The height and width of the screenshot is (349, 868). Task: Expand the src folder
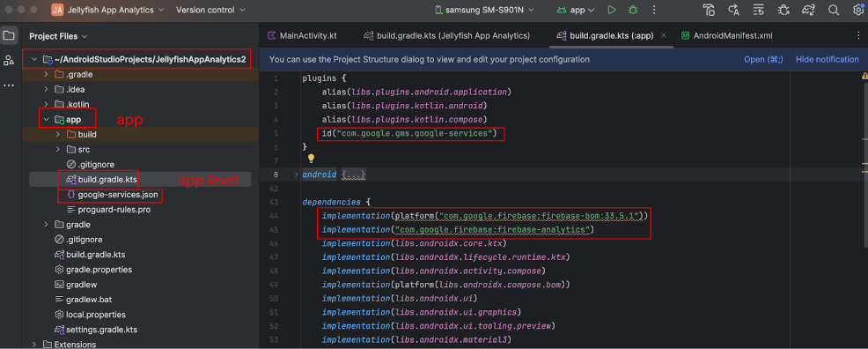(58, 149)
